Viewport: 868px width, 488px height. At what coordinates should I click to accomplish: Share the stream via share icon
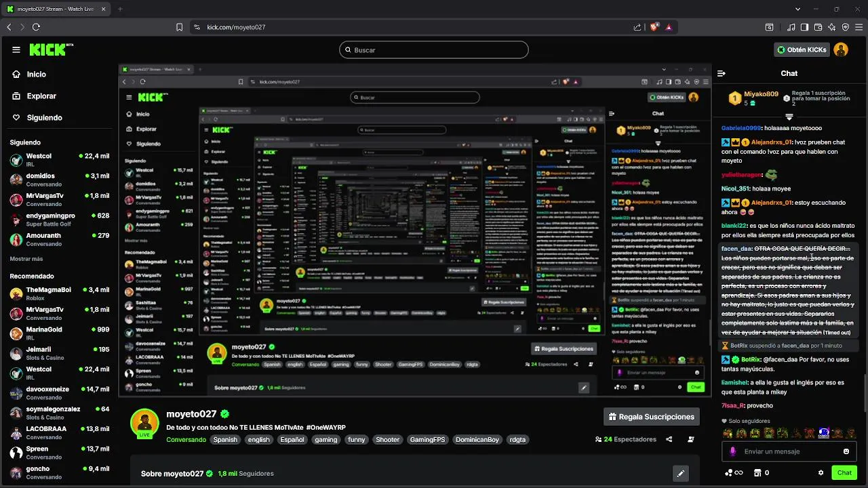coord(669,439)
